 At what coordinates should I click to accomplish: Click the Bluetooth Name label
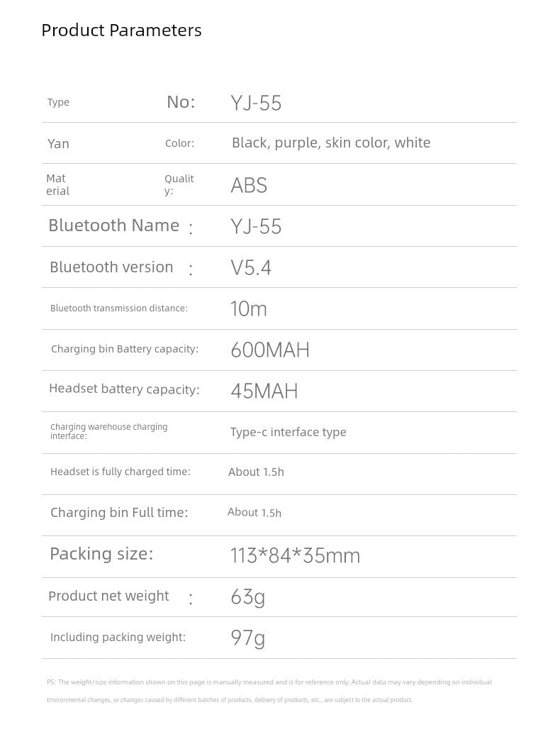click(x=113, y=226)
